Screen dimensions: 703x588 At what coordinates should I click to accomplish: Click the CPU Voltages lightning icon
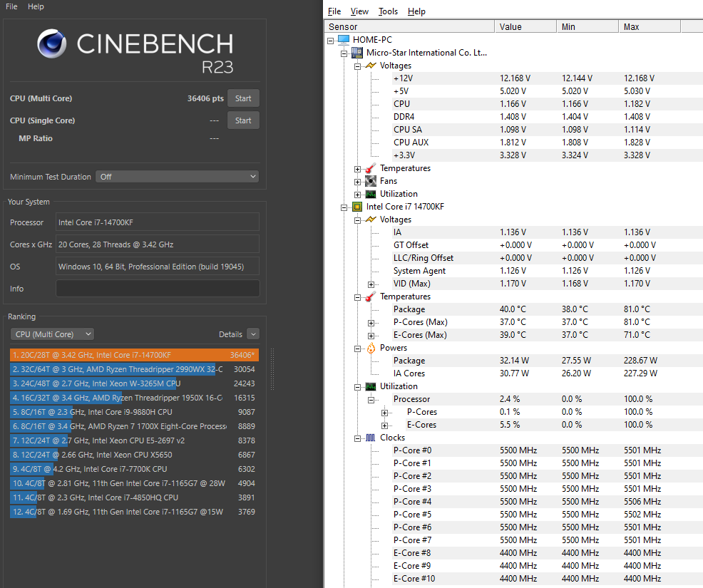(370, 220)
